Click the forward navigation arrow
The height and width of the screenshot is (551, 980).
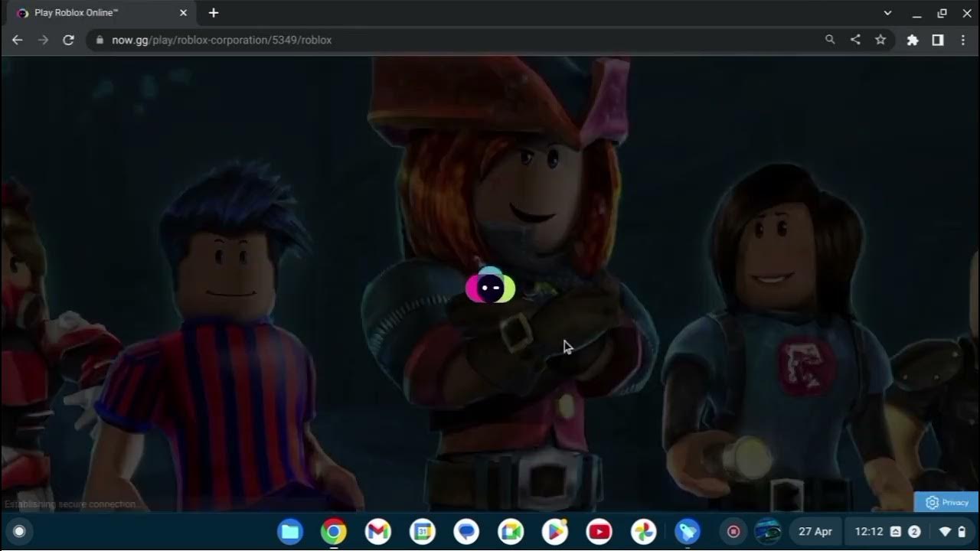[43, 40]
